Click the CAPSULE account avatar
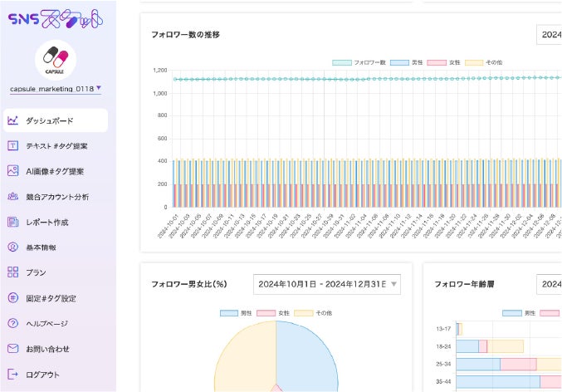562x392 pixels. coord(56,60)
